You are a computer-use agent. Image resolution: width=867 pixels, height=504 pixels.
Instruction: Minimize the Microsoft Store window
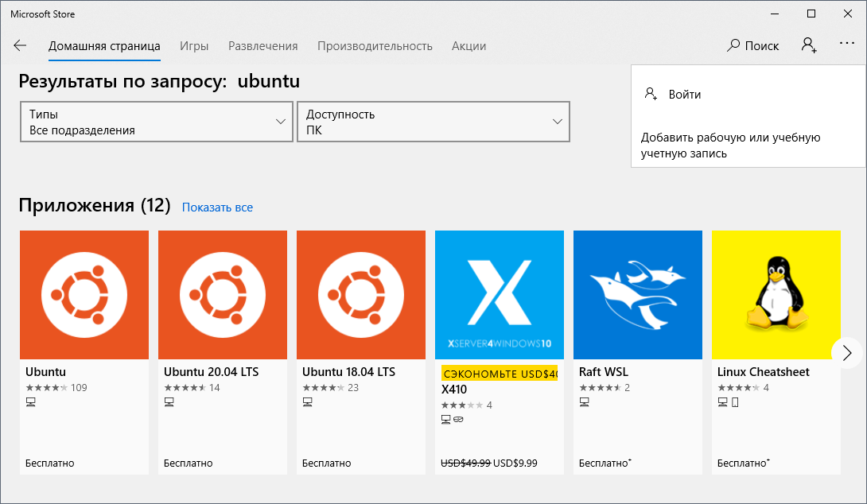tap(775, 14)
